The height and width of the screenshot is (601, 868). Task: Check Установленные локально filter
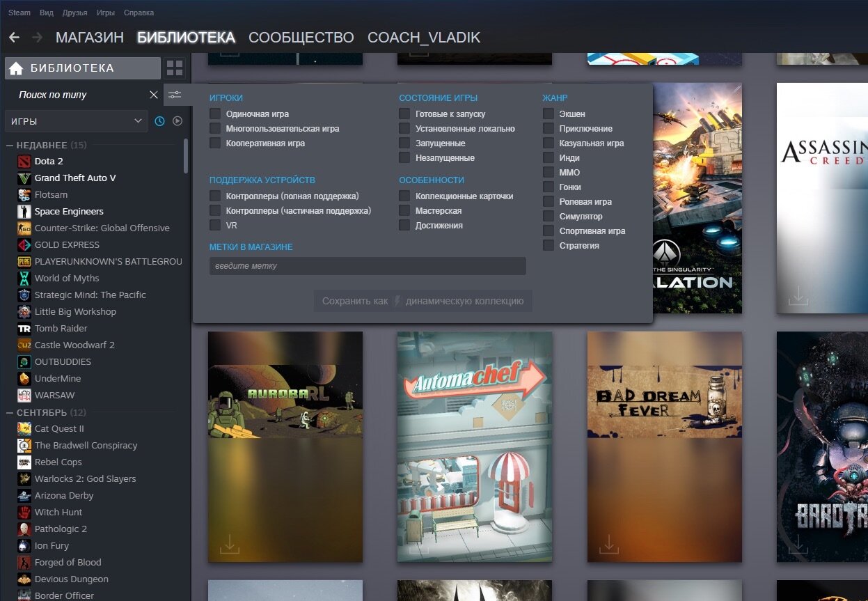click(x=404, y=128)
